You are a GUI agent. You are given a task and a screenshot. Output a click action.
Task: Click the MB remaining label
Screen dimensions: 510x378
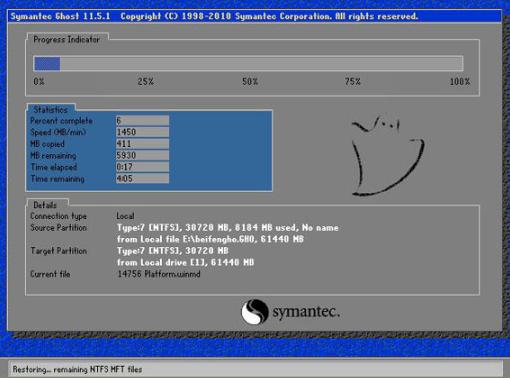coord(53,156)
